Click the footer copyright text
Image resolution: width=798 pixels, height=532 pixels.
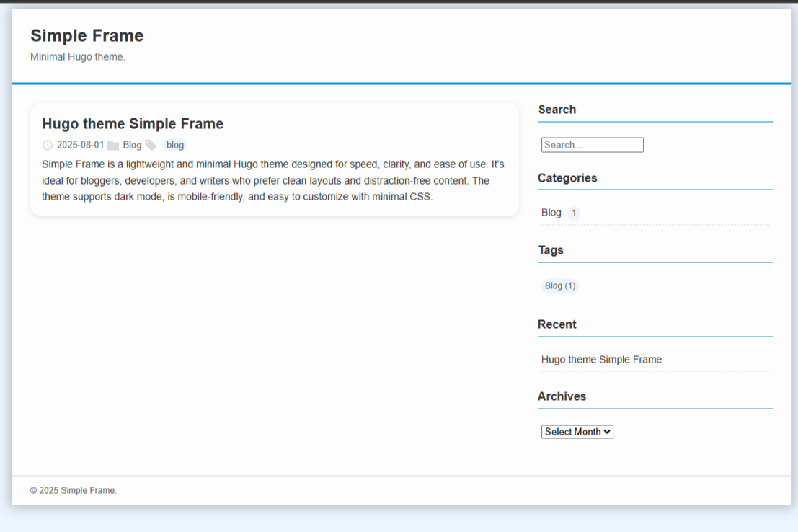click(x=74, y=490)
